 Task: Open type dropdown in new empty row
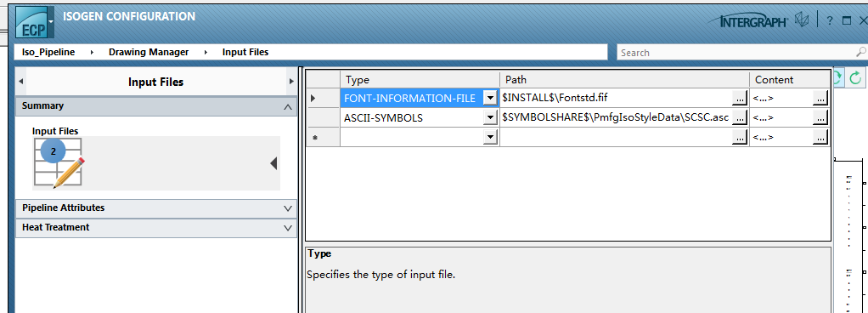490,137
